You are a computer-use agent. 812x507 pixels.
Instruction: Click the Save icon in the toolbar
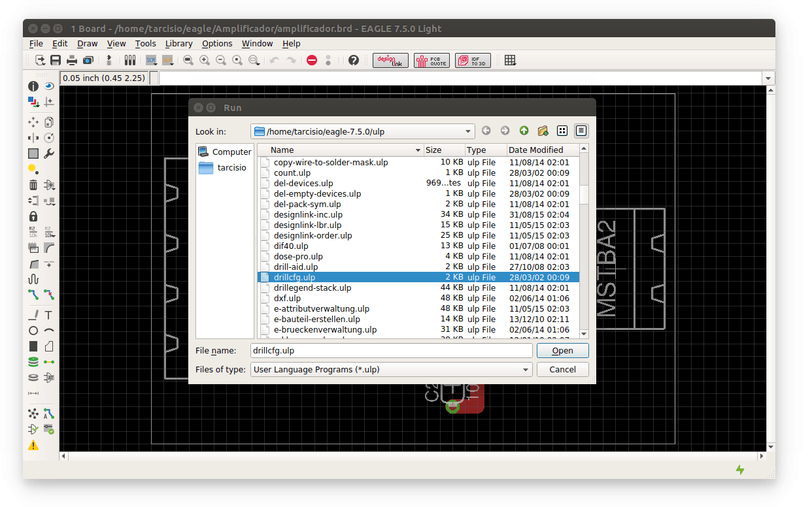coord(56,60)
